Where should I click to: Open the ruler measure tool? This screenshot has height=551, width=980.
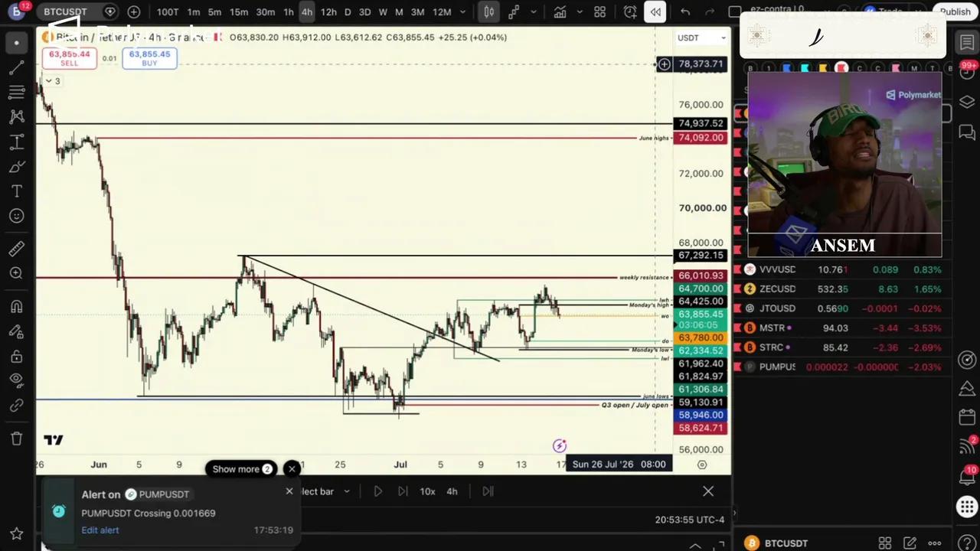[x=16, y=249]
